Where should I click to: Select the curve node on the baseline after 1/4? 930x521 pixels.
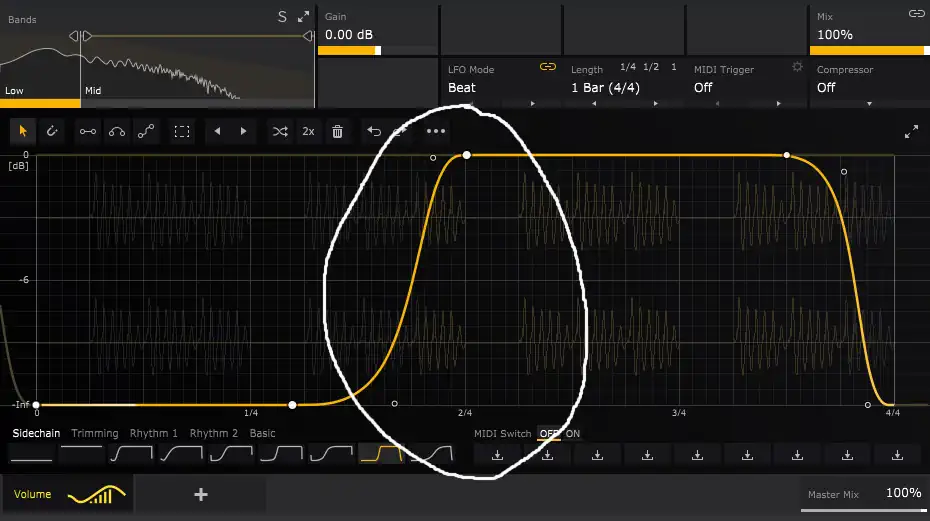[x=292, y=405]
